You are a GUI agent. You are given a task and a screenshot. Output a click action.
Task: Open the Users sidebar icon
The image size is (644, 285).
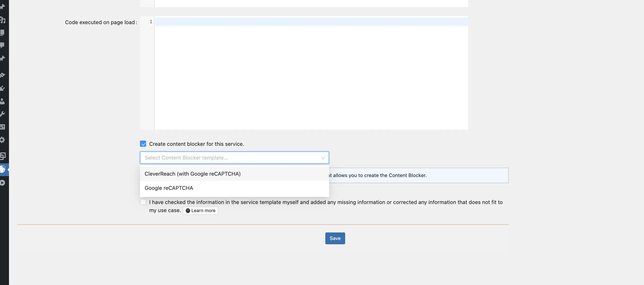tap(3, 101)
